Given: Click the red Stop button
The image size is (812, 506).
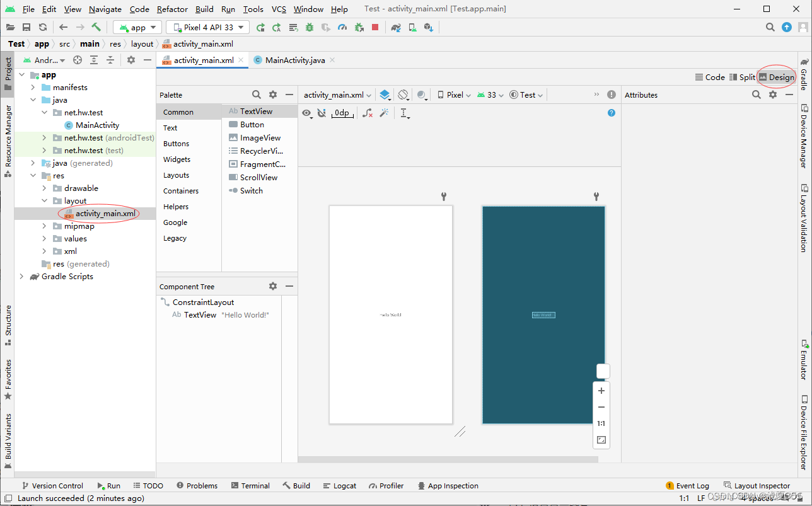Looking at the screenshot, I should 375,27.
